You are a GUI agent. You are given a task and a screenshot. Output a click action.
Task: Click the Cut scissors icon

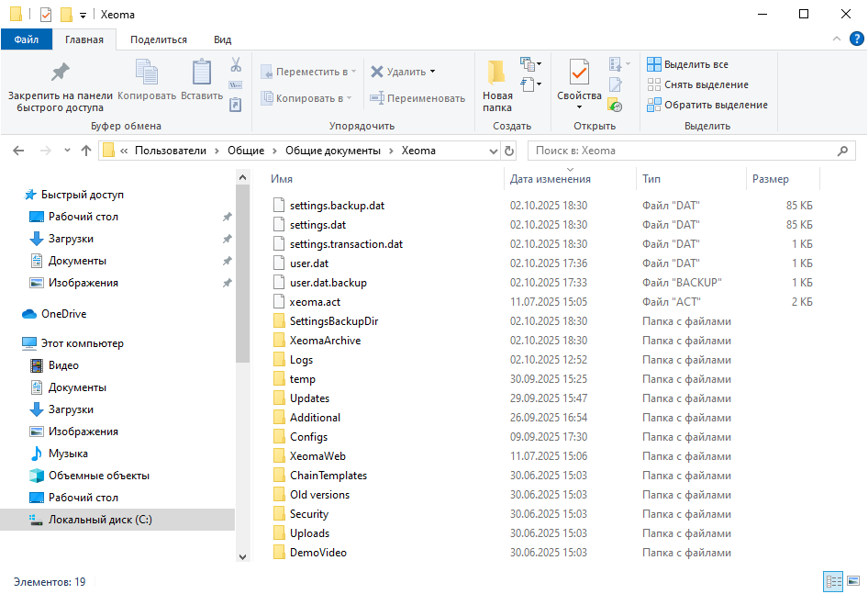(235, 65)
